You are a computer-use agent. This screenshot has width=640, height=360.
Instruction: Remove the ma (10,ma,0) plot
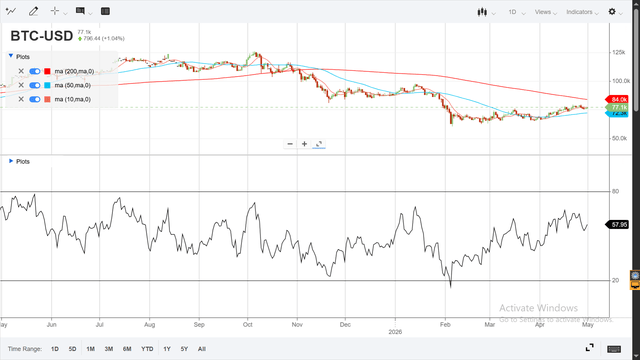[x=21, y=99]
